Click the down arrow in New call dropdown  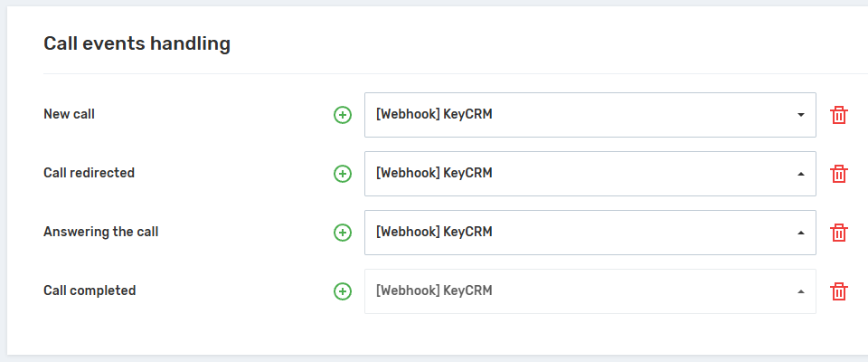pyautogui.click(x=801, y=115)
